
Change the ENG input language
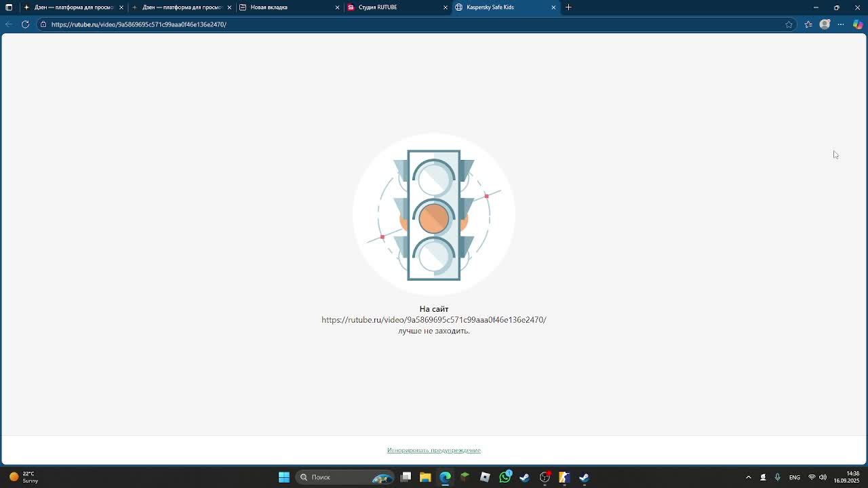coord(795,477)
